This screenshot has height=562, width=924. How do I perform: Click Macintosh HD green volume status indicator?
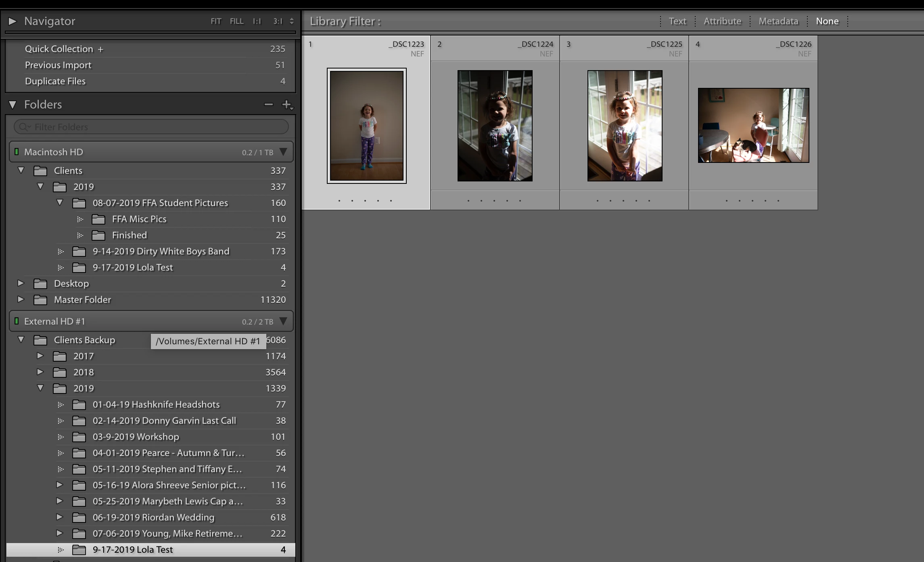coord(17,152)
